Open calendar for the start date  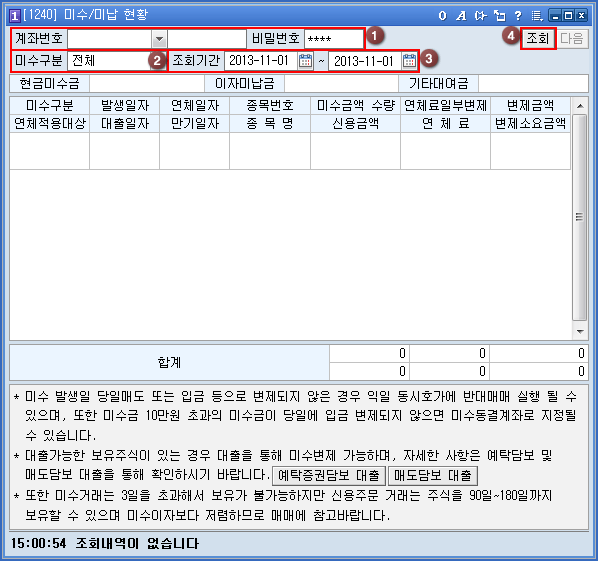pos(305,61)
